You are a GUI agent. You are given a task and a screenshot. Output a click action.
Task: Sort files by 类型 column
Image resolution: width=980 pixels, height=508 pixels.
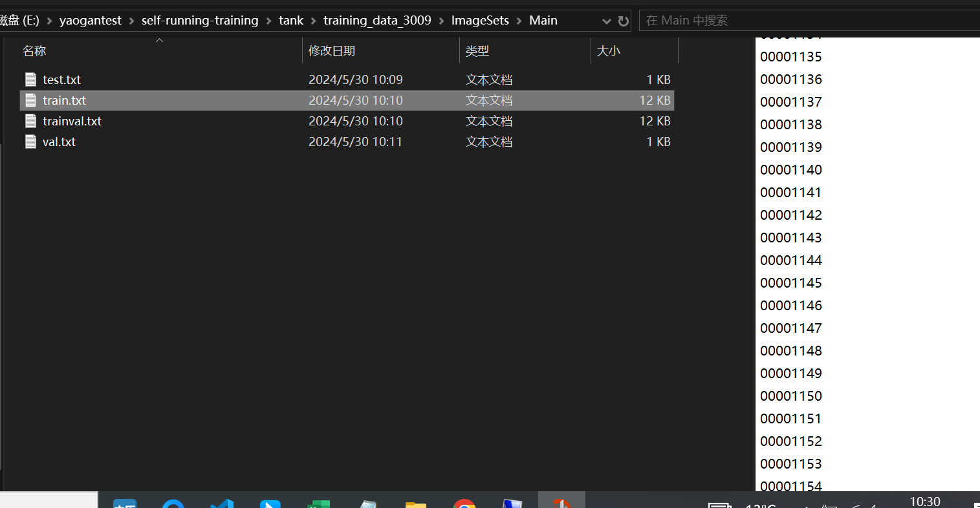click(477, 51)
